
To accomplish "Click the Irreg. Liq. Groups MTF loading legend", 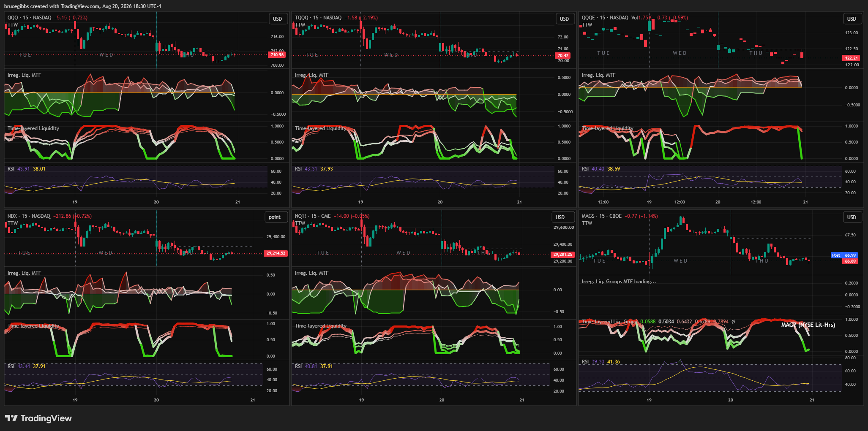I will pyautogui.click(x=619, y=282).
